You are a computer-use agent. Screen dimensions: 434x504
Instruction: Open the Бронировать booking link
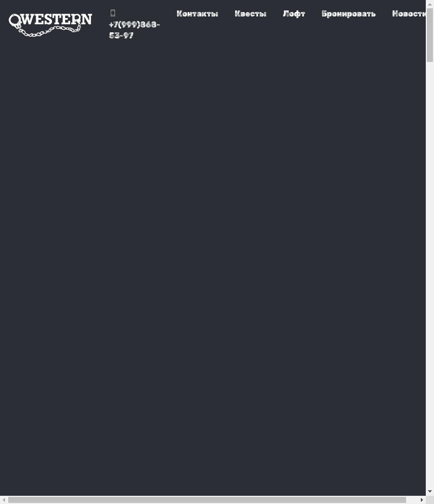click(x=349, y=14)
